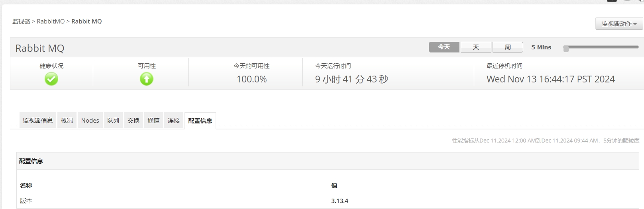The height and width of the screenshot is (209, 644).
Task: Click the green availability up-arrow icon
Action: point(147,79)
